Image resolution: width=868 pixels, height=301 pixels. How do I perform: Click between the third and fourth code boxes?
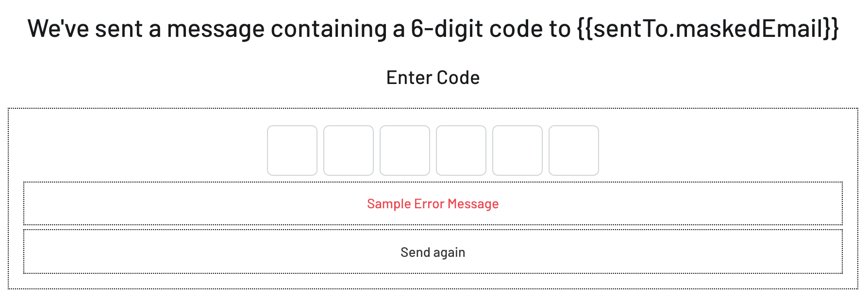pos(433,150)
